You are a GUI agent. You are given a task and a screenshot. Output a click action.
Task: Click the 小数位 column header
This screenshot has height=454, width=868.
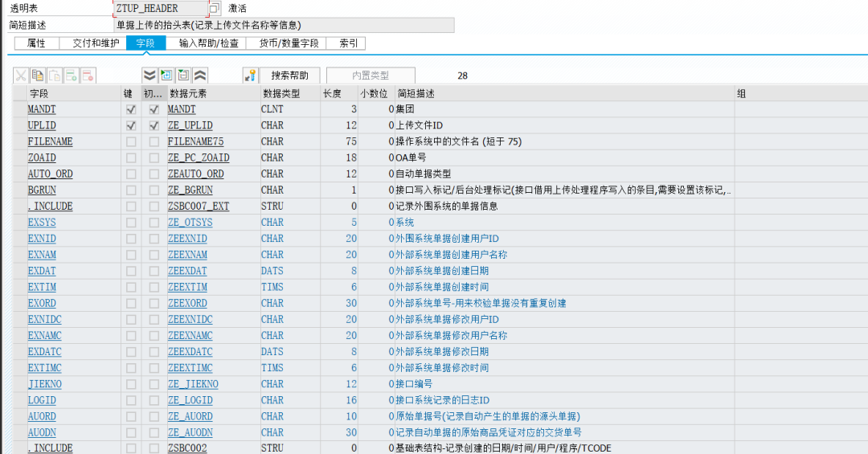[376, 93]
